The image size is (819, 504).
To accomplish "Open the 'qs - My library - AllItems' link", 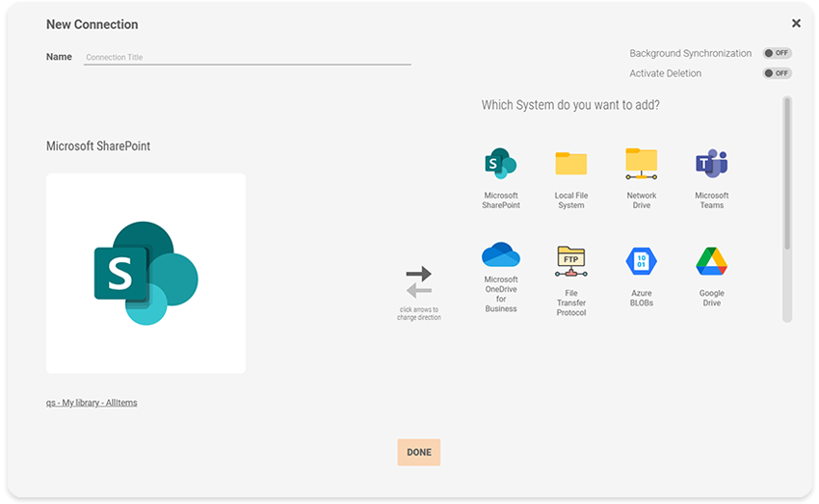I will click(92, 403).
